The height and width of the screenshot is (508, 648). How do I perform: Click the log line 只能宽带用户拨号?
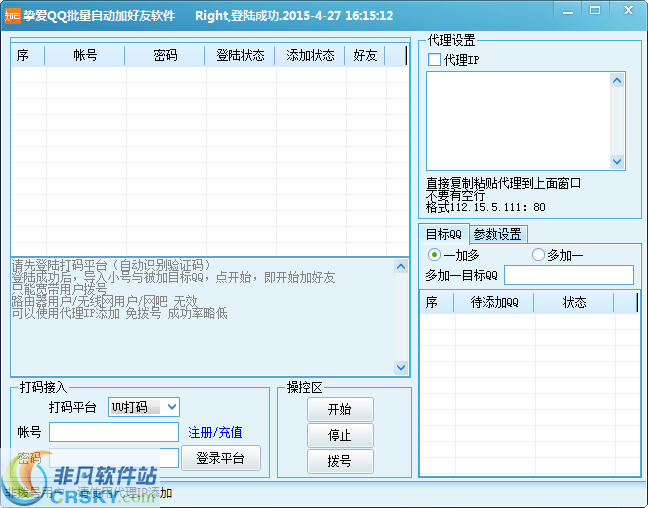click(60, 289)
